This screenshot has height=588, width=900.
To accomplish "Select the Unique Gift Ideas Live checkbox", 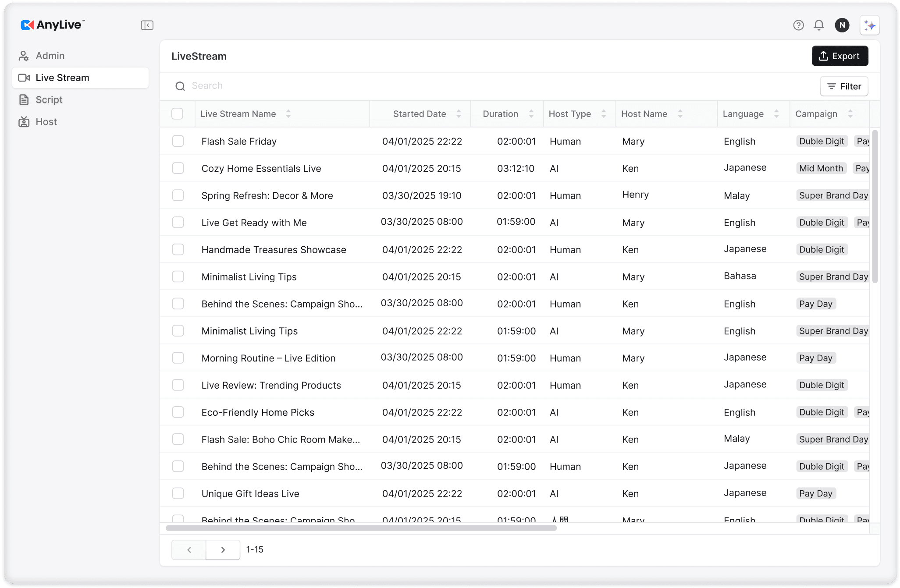I will pyautogui.click(x=178, y=493).
